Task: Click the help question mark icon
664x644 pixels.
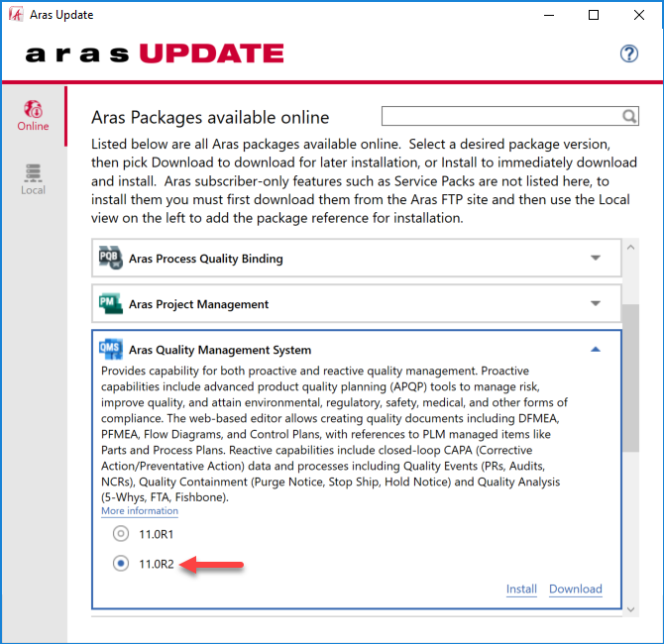Action: pyautogui.click(x=628, y=54)
